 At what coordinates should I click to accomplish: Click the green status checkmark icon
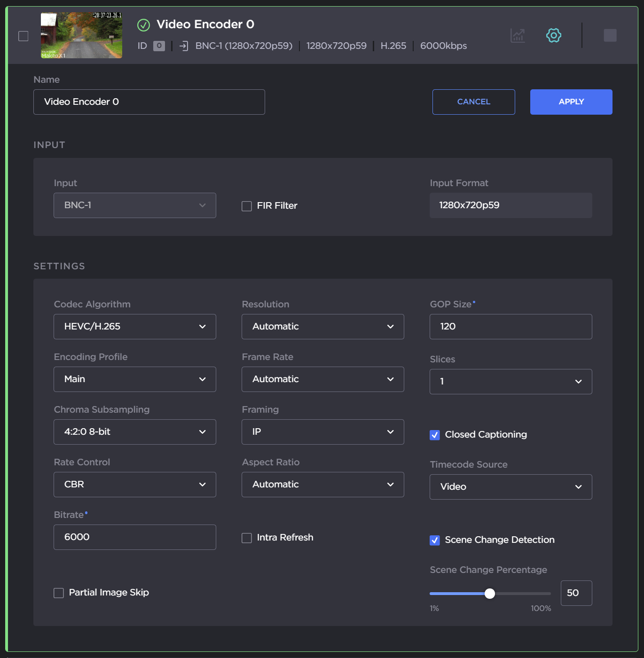pos(143,25)
